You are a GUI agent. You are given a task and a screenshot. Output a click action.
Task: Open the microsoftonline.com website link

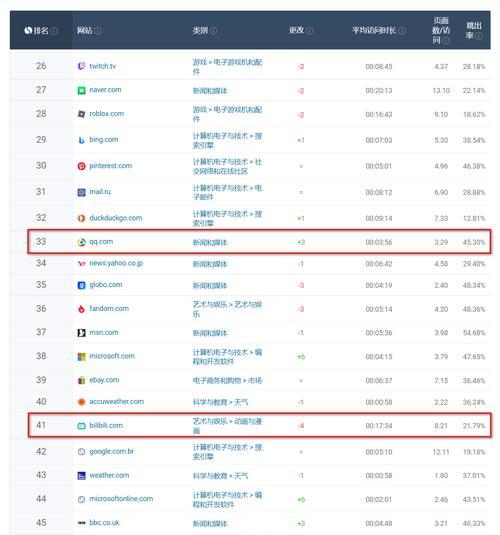tap(121, 499)
